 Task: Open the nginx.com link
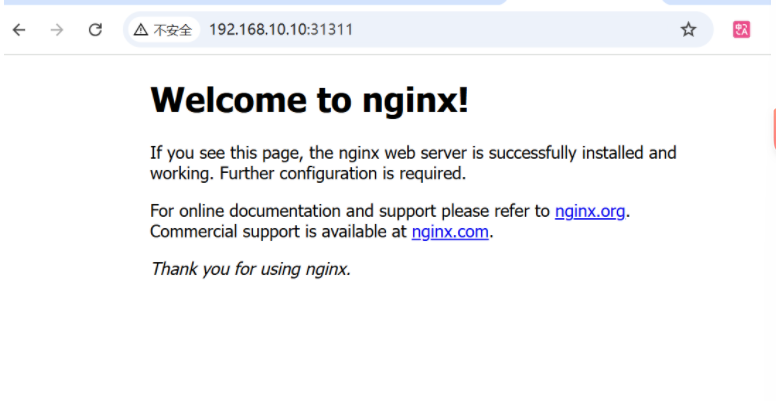tap(450, 232)
